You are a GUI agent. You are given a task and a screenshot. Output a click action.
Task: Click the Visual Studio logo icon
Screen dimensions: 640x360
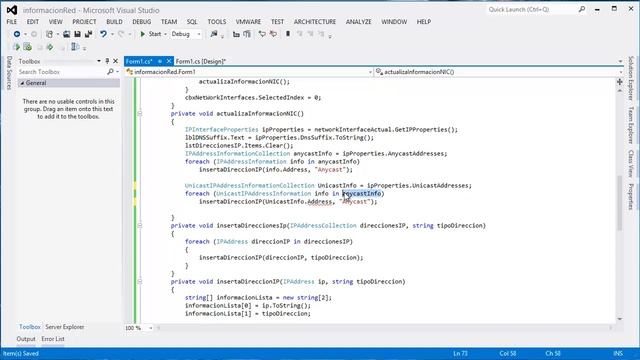coord(11,10)
